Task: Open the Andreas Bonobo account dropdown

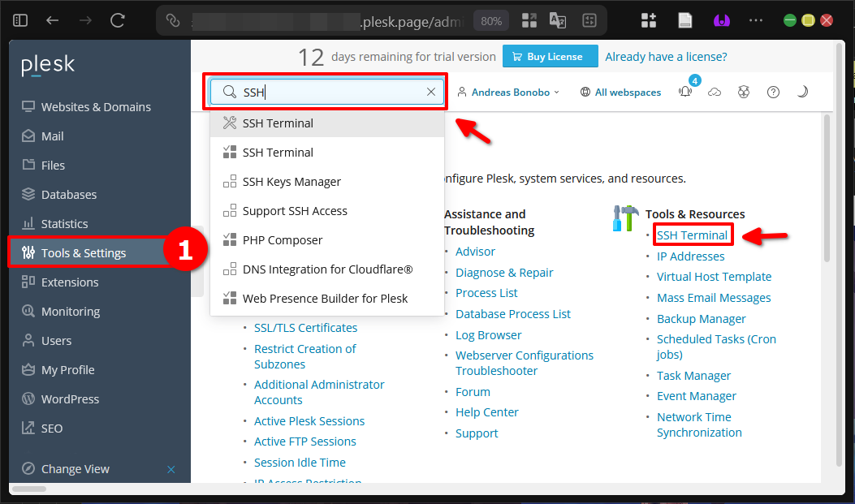Action: pyautogui.click(x=509, y=92)
